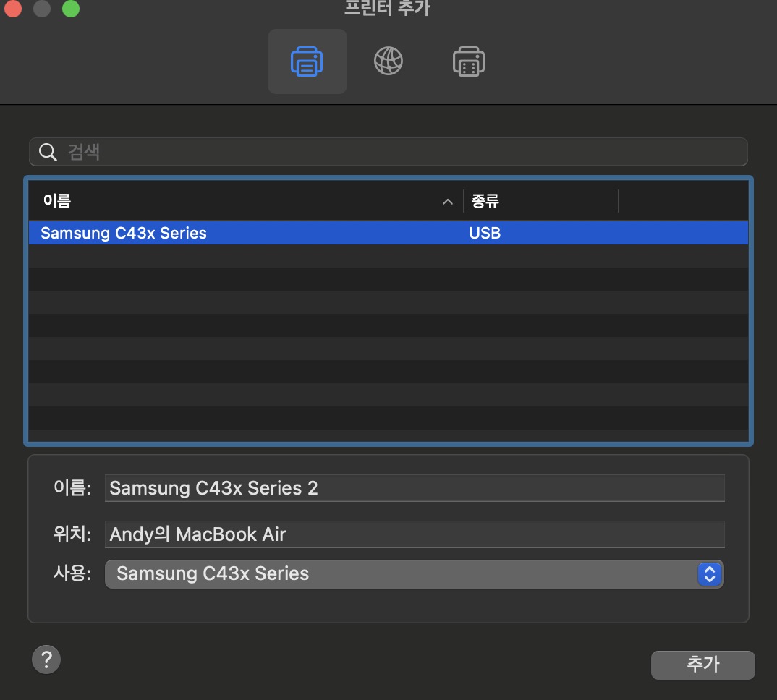Close the 프린터 추가 window

pyautogui.click(x=13, y=9)
